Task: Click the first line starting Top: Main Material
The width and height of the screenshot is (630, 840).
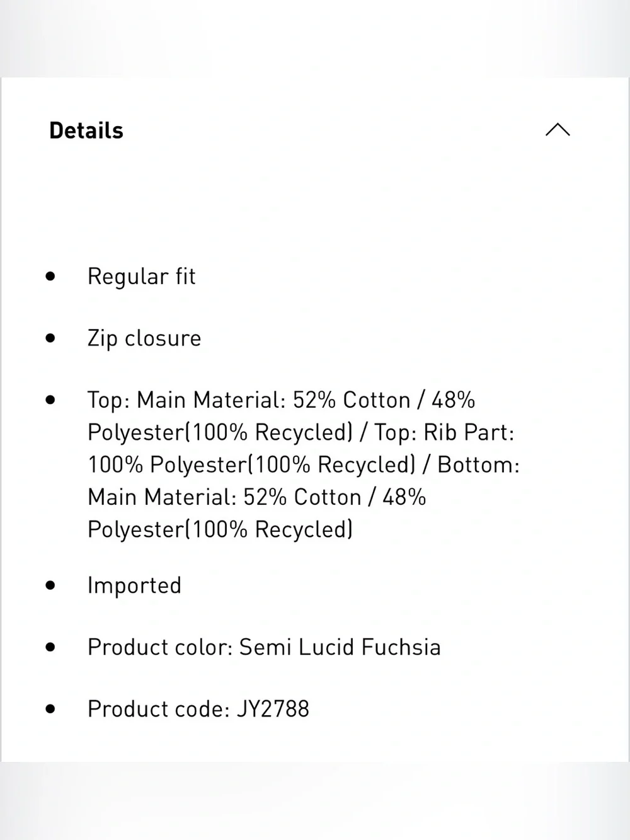Action: [282, 400]
